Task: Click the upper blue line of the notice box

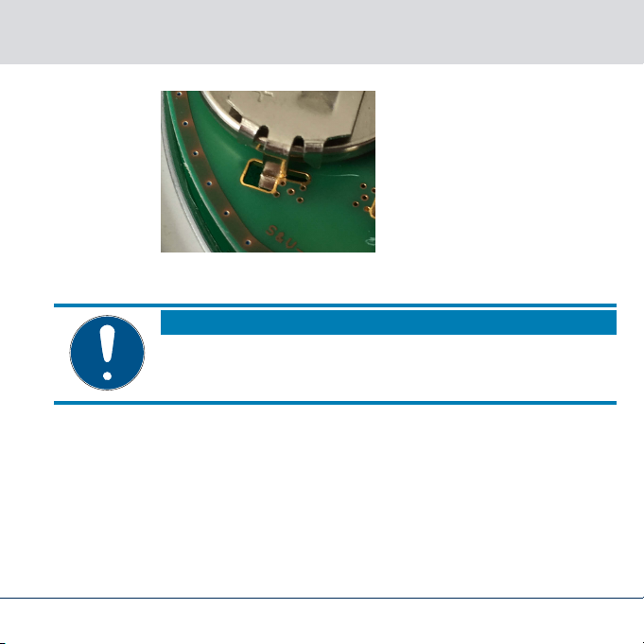Action: (335, 305)
